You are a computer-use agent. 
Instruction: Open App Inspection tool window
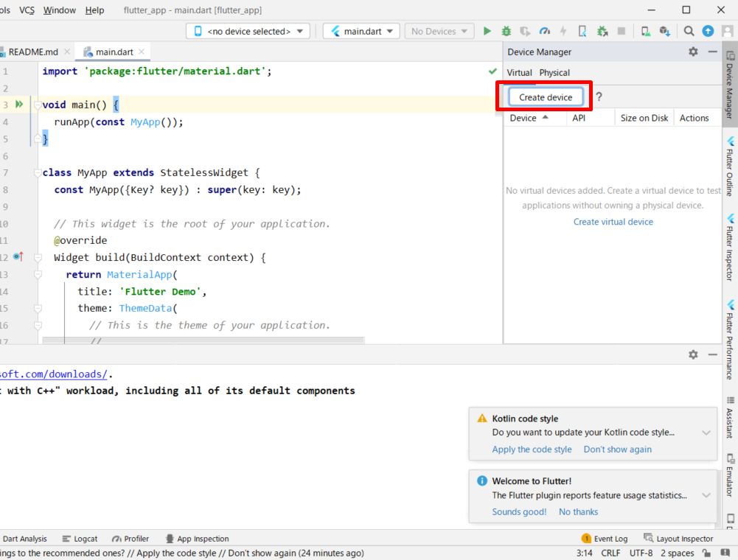coord(197,539)
